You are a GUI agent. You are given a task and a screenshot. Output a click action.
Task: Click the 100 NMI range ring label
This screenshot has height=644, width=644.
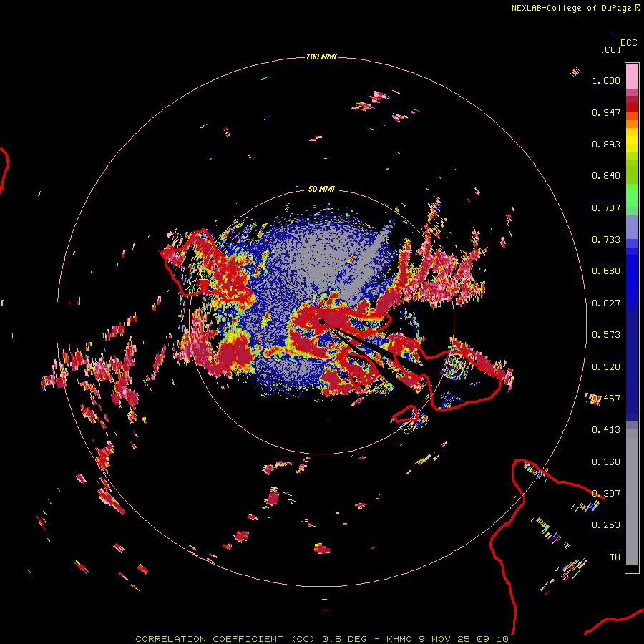pyautogui.click(x=321, y=57)
